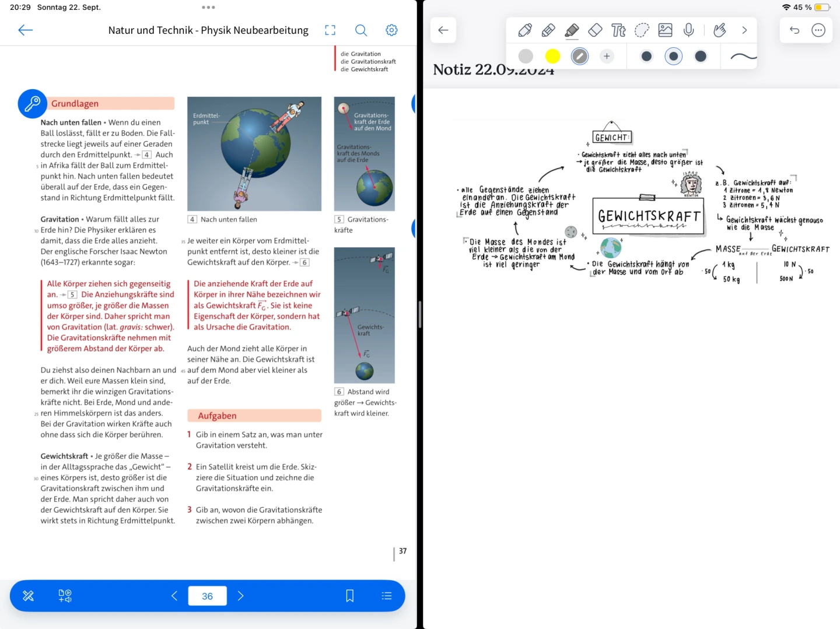Select the largest stroke thickness dot

pos(701,57)
